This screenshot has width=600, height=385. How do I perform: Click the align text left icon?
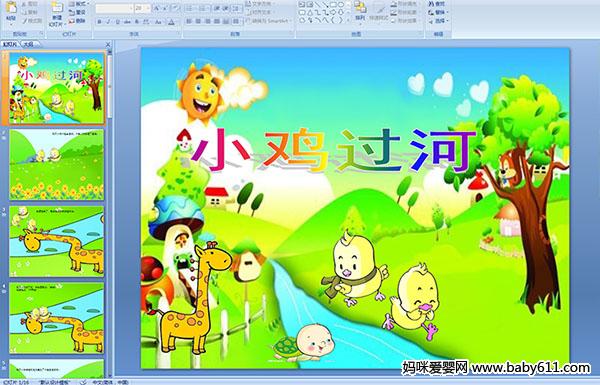[x=189, y=21]
